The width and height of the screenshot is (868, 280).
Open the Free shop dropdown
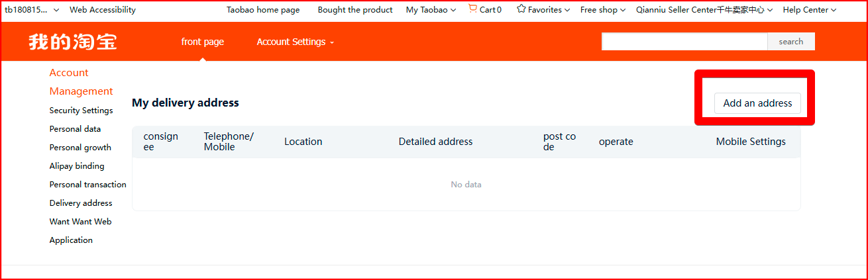(x=602, y=10)
